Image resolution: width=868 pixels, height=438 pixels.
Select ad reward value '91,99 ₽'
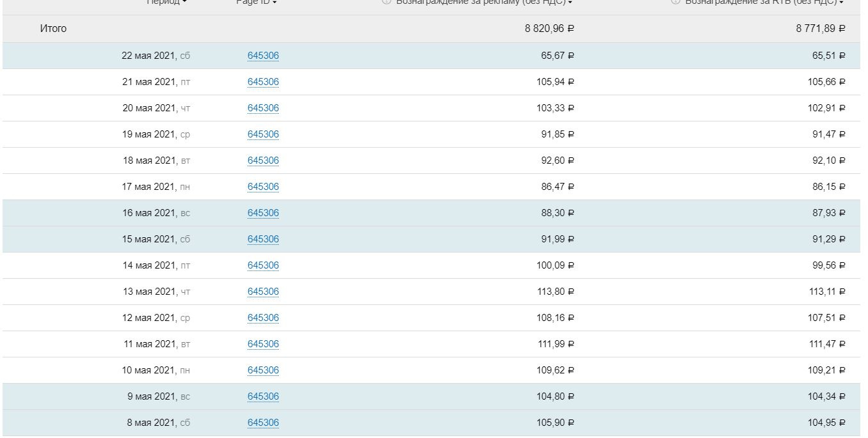click(x=558, y=239)
